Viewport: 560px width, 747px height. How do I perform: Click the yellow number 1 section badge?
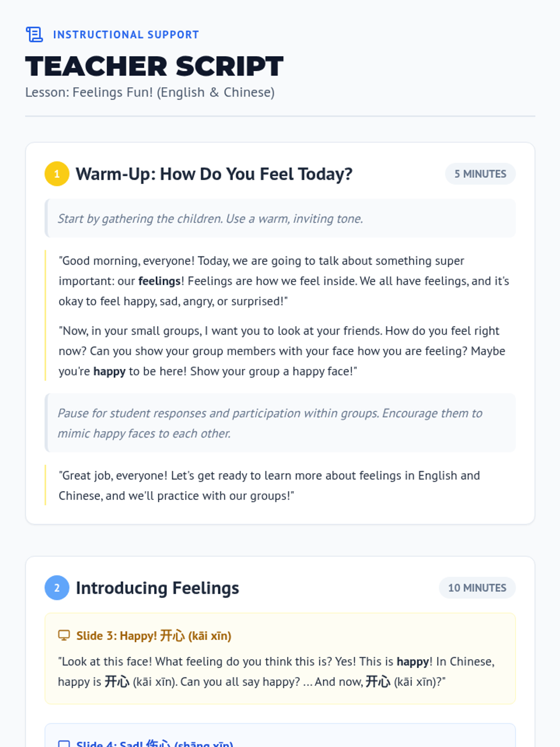pos(57,174)
